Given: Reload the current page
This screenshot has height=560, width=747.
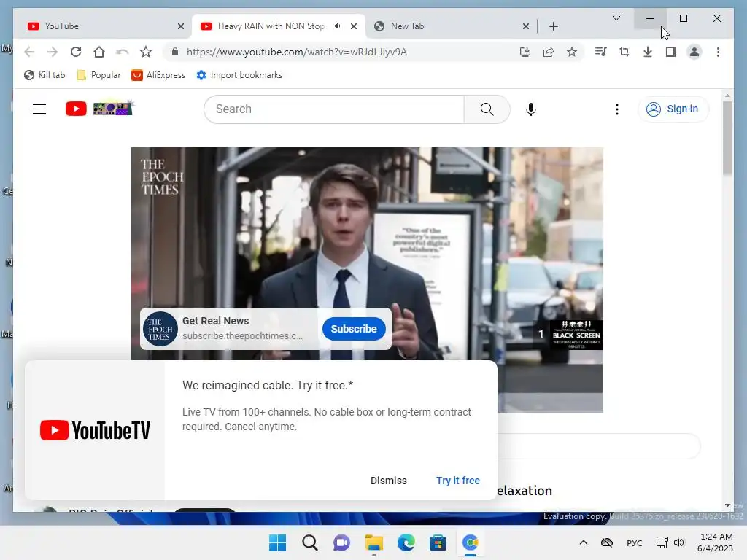Looking at the screenshot, I should pyautogui.click(x=76, y=52).
